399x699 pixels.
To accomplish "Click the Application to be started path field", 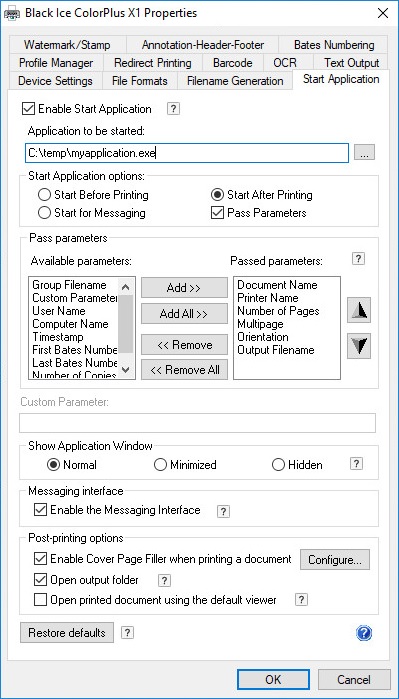I will click(187, 153).
